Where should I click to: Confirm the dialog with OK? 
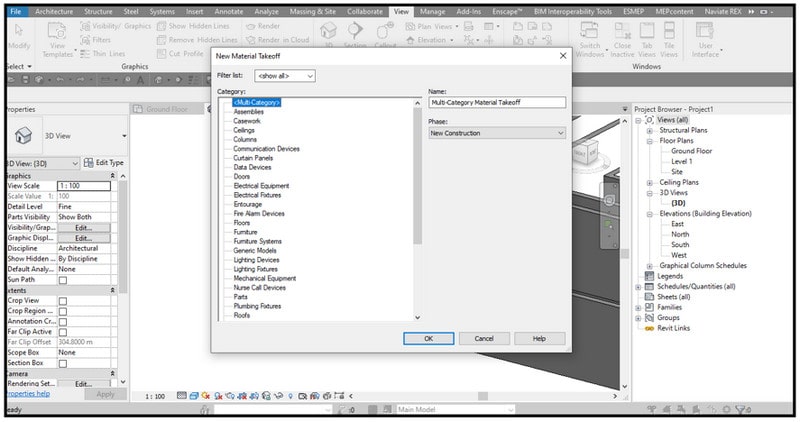point(429,338)
